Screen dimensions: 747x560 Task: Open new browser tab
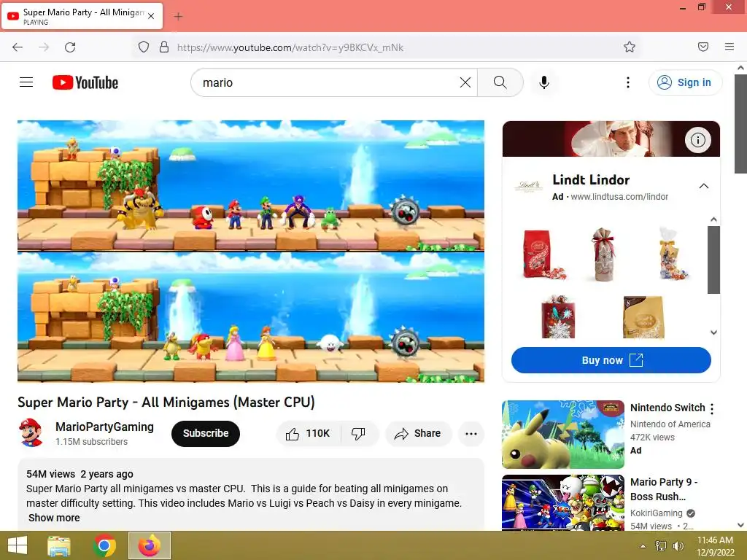click(x=178, y=17)
